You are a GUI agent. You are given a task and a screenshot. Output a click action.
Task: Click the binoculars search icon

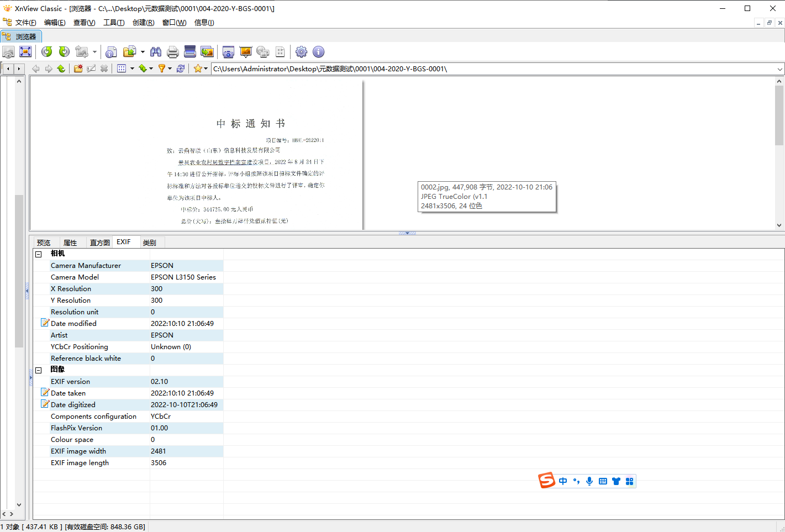click(x=156, y=52)
